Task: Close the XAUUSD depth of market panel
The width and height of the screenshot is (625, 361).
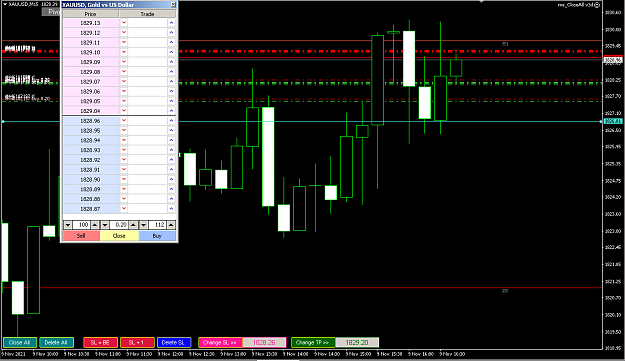Action: [x=173, y=4]
